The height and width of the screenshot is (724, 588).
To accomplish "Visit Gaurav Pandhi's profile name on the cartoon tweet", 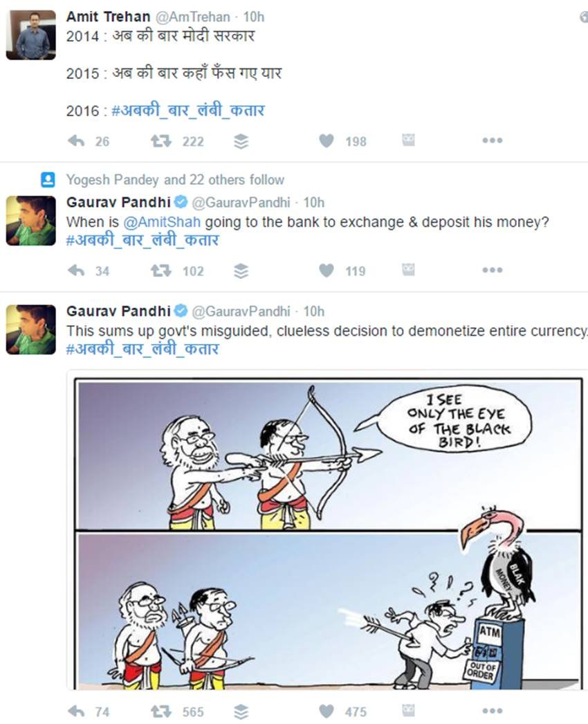I will pos(118,311).
